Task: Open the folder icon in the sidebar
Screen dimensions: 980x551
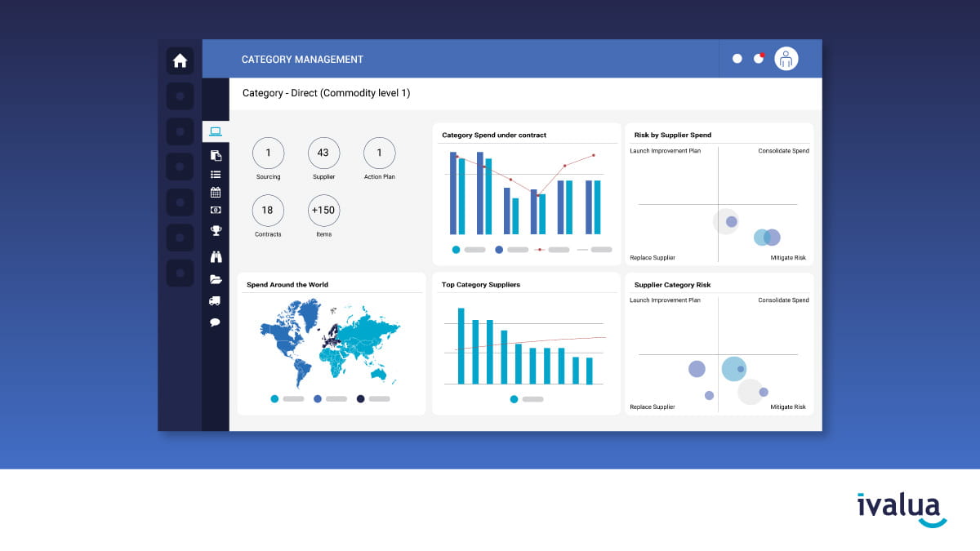Action: click(216, 279)
